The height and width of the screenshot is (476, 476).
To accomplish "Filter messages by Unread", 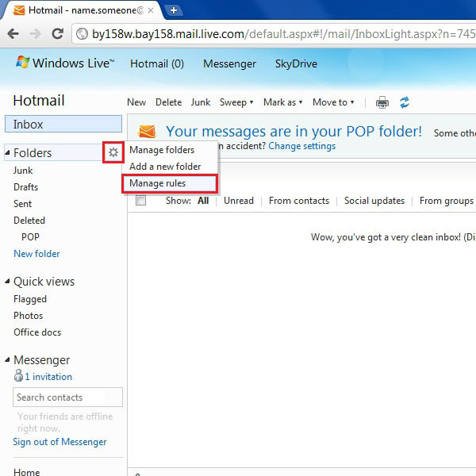I will [x=239, y=201].
